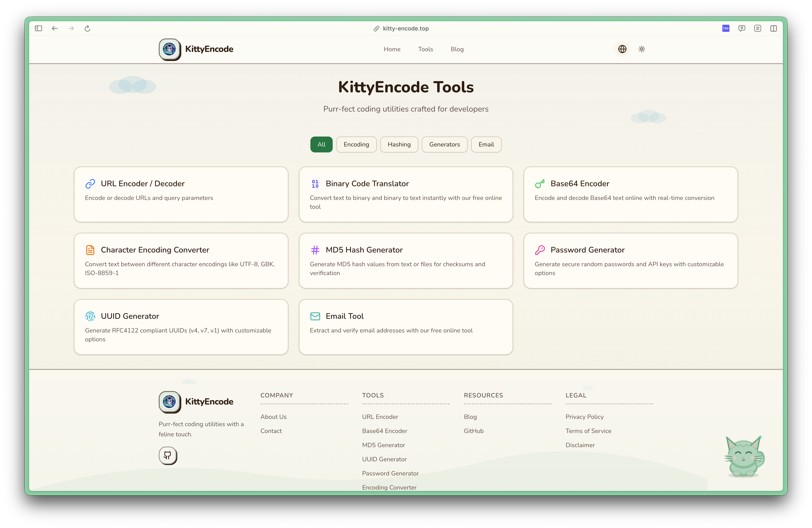The width and height of the screenshot is (812, 528).
Task: Open the language selector globe dropdown
Action: (x=622, y=49)
